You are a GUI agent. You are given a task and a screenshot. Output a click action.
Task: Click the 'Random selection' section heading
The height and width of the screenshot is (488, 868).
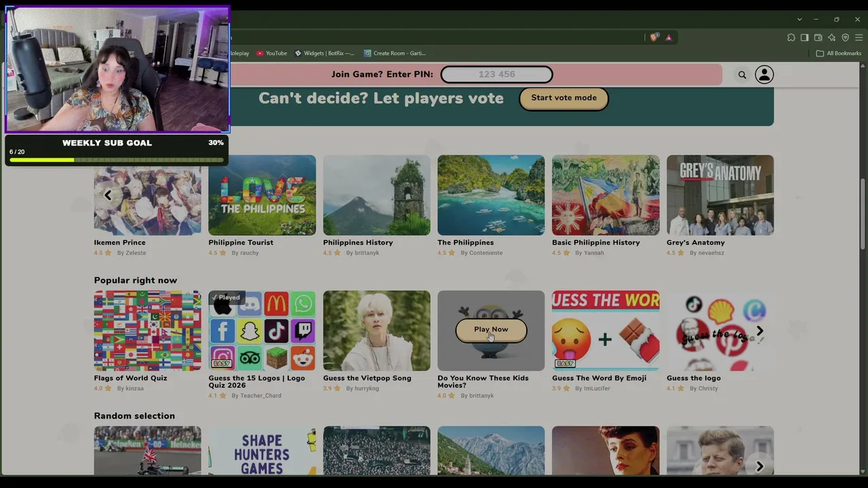coord(134,416)
